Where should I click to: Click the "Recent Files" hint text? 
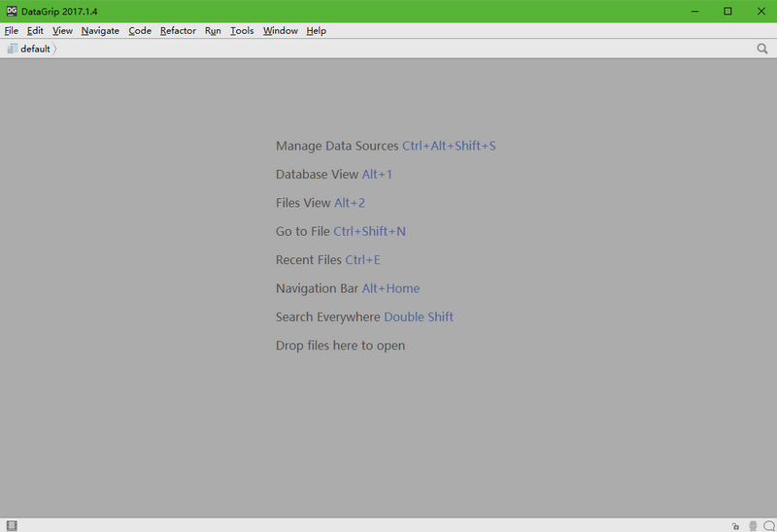point(309,259)
